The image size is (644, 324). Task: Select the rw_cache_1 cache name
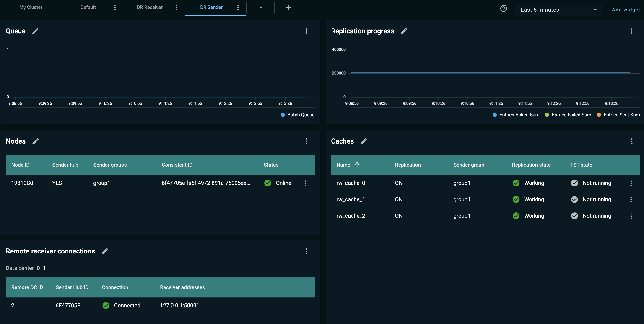pos(351,199)
